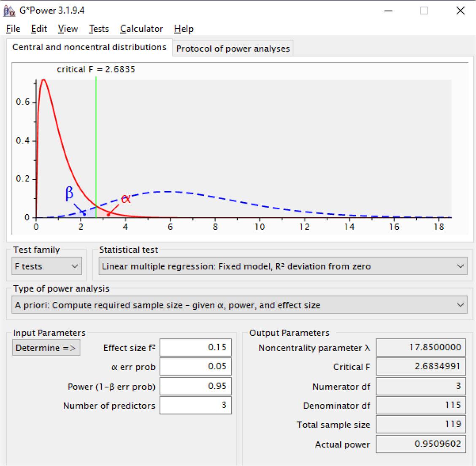
Task: Open the Tests menu
Action: (x=99, y=29)
